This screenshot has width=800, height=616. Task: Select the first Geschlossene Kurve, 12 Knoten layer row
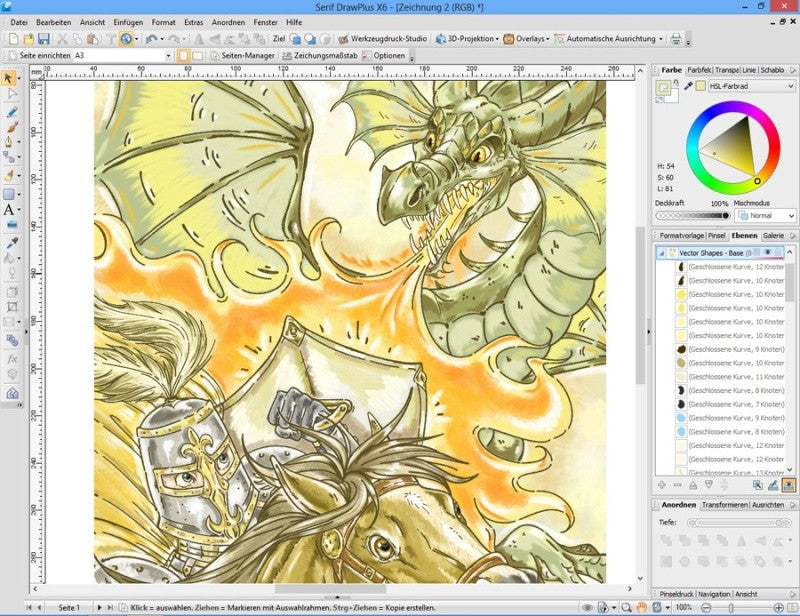click(x=729, y=267)
